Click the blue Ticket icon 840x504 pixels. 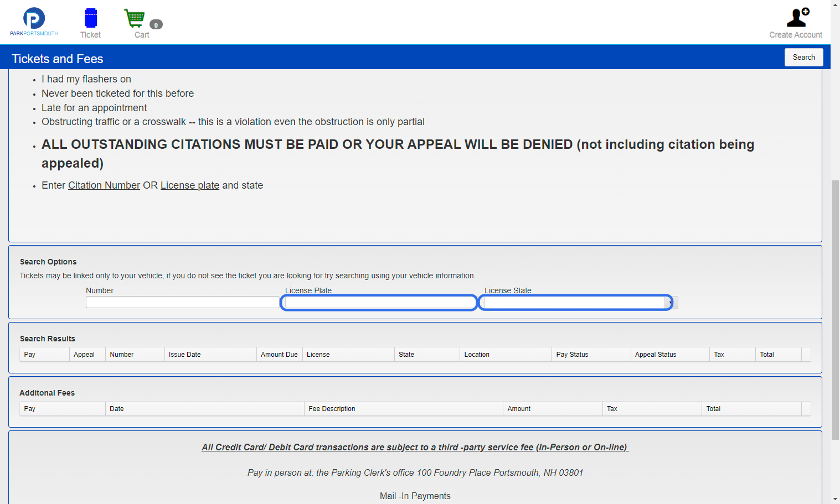click(90, 18)
